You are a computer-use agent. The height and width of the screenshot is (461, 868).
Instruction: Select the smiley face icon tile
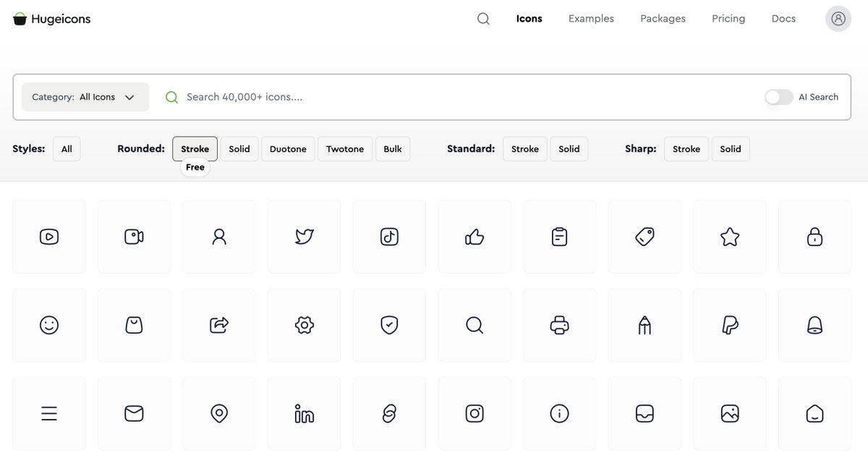49,325
